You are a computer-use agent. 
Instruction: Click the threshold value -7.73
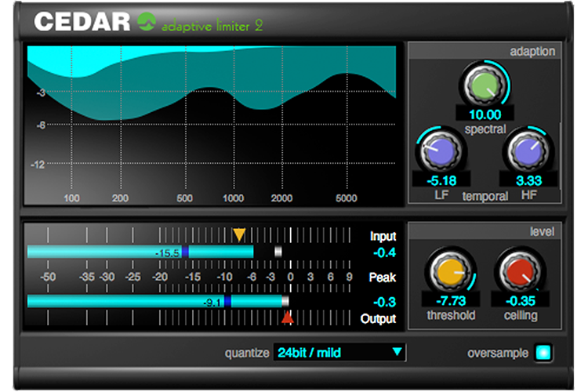[451, 301]
